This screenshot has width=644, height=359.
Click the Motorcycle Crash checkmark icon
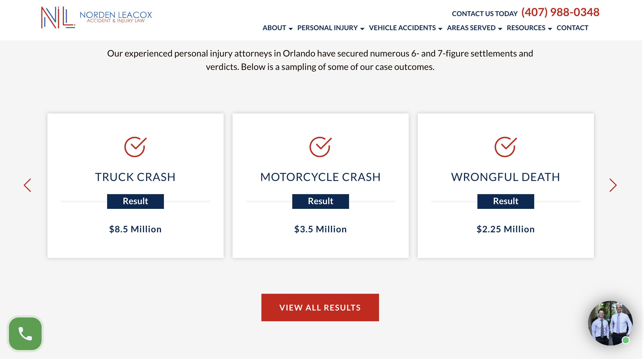click(320, 147)
